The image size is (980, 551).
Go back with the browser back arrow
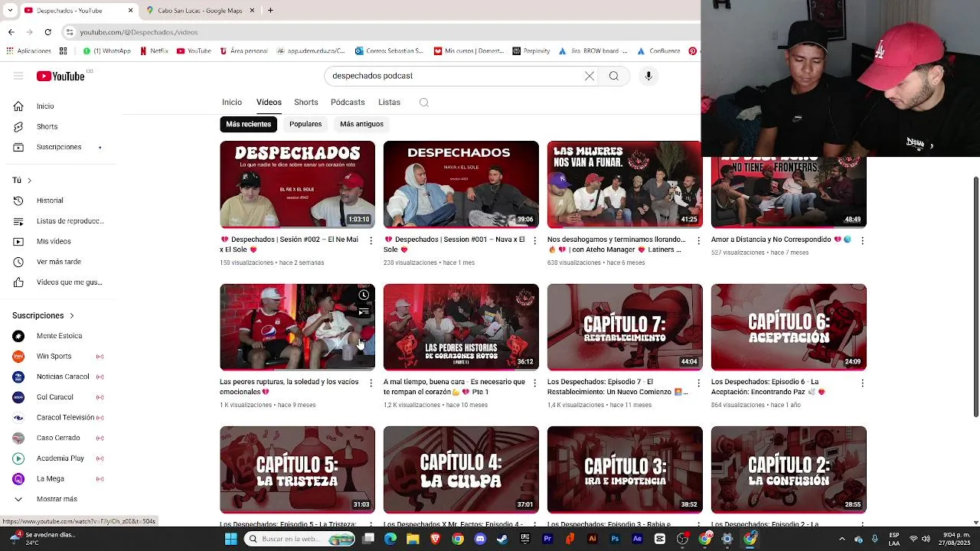pos(11,32)
